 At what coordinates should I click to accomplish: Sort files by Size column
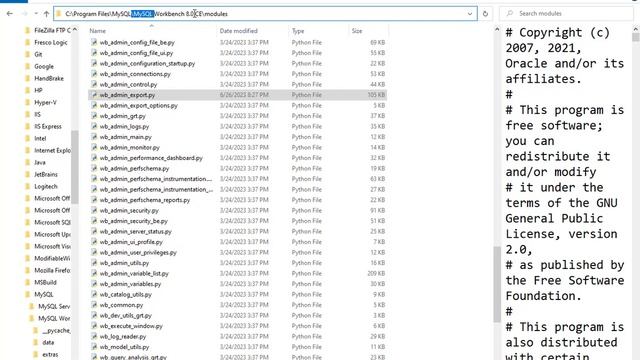(357, 31)
